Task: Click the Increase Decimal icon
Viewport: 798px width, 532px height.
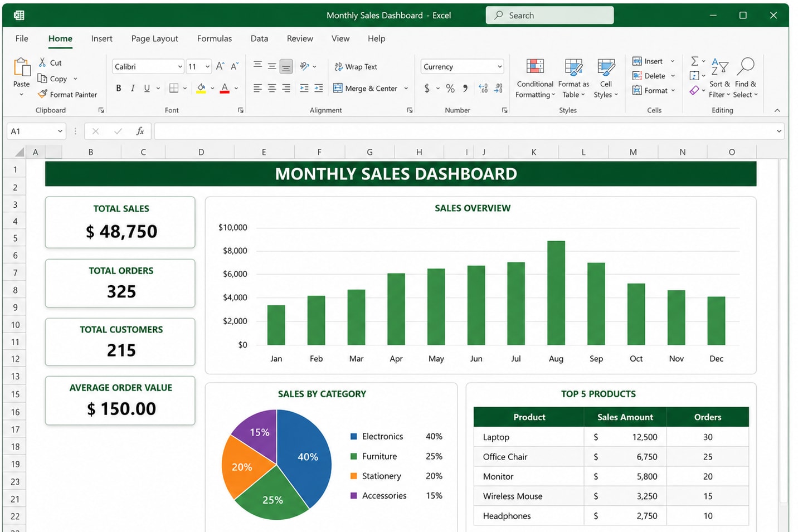Action: point(483,88)
